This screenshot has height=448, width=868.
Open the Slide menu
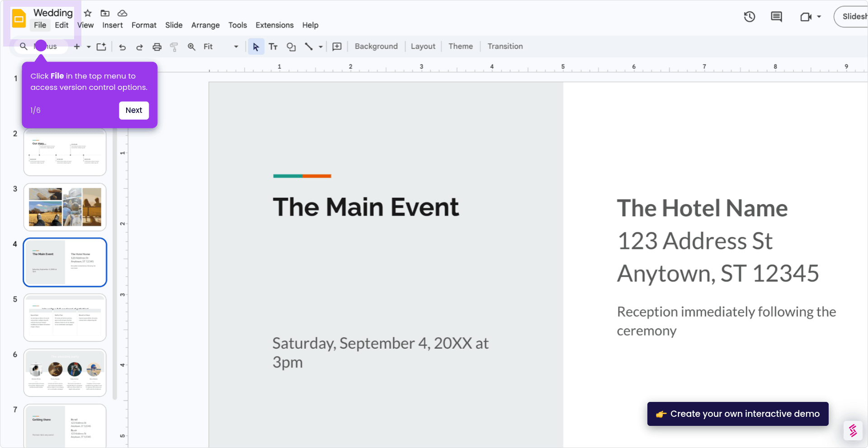[x=174, y=25]
